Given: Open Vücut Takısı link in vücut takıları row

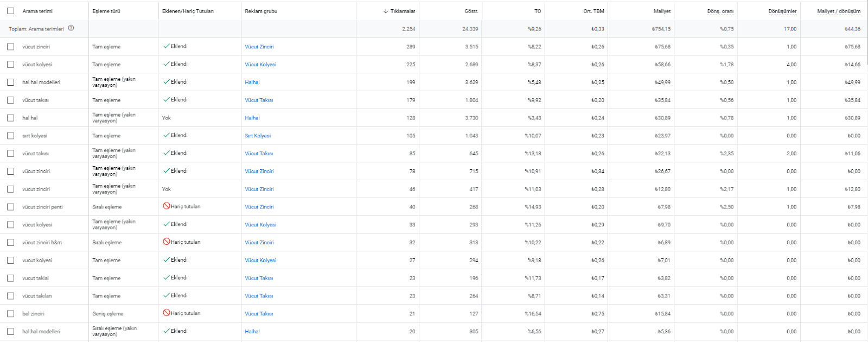Looking at the screenshot, I should [x=259, y=296].
